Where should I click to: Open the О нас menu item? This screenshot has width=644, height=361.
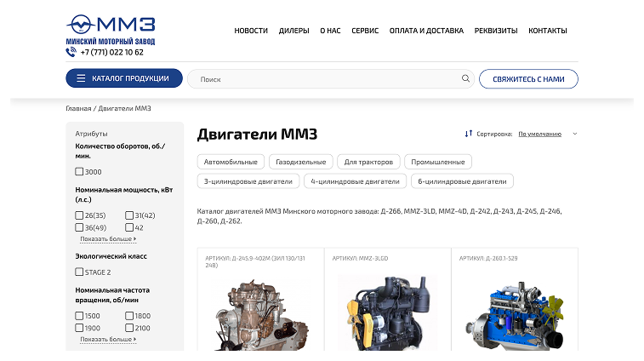click(x=330, y=31)
